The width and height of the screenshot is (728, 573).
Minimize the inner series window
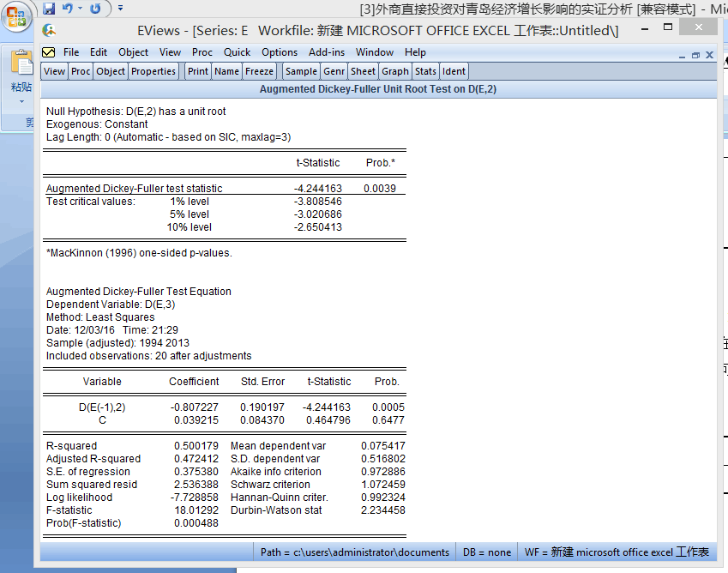[682, 56]
